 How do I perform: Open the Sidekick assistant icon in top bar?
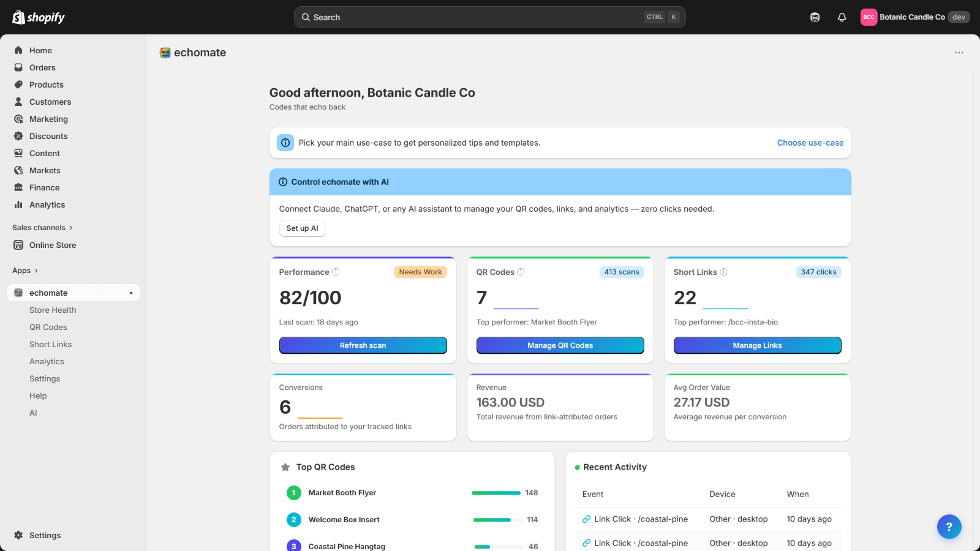point(815,17)
